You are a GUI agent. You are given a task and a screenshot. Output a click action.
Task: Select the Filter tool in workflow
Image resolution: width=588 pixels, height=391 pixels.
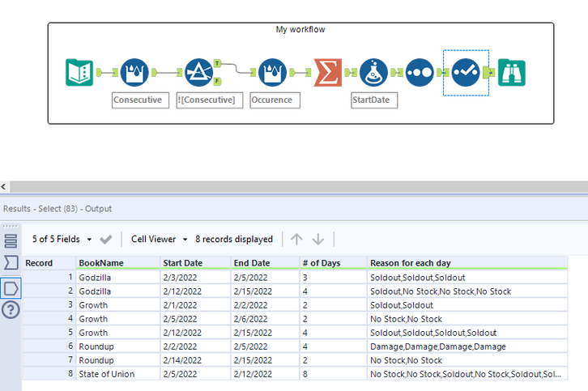[198, 73]
